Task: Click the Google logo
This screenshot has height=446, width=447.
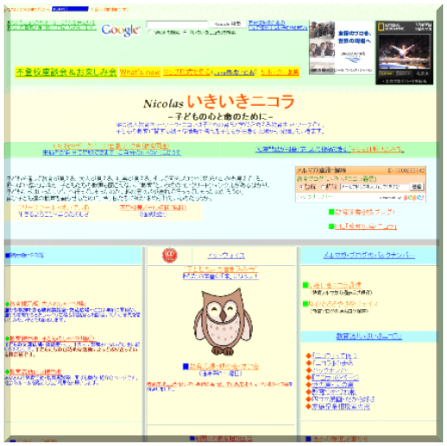Action: (120, 30)
